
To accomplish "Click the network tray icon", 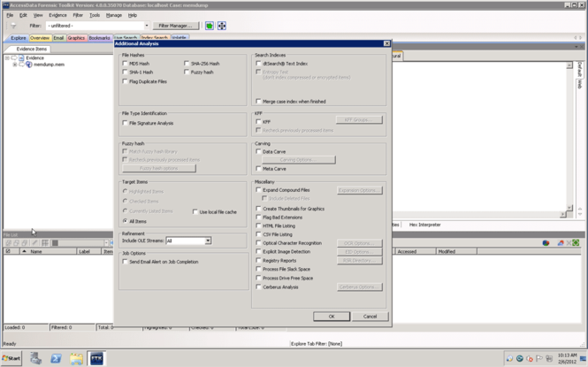I will pyautogui.click(x=549, y=358).
